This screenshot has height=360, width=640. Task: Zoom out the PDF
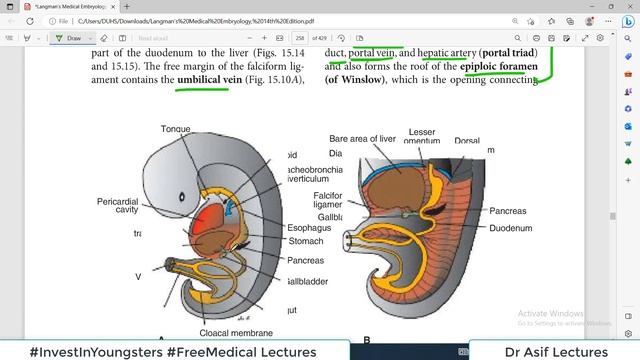tap(250, 38)
